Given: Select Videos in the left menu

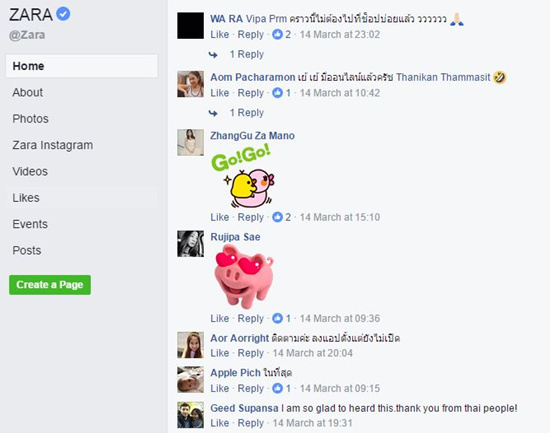Looking at the screenshot, I should [30, 171].
